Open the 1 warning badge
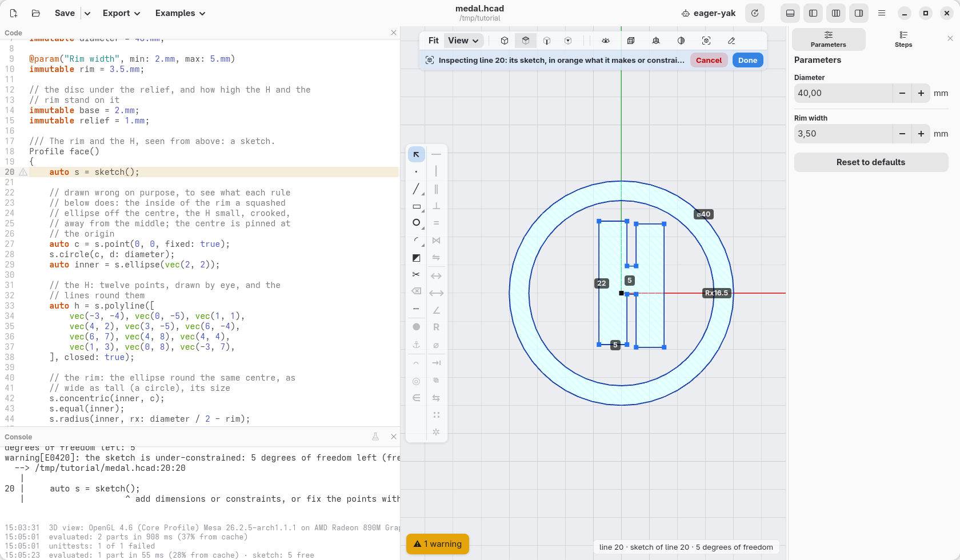This screenshot has width=960, height=560. [438, 544]
